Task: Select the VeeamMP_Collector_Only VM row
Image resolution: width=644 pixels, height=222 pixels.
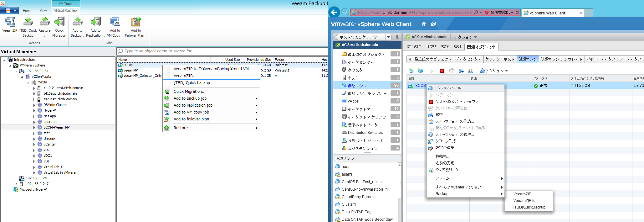Action: pyautogui.click(x=222, y=76)
